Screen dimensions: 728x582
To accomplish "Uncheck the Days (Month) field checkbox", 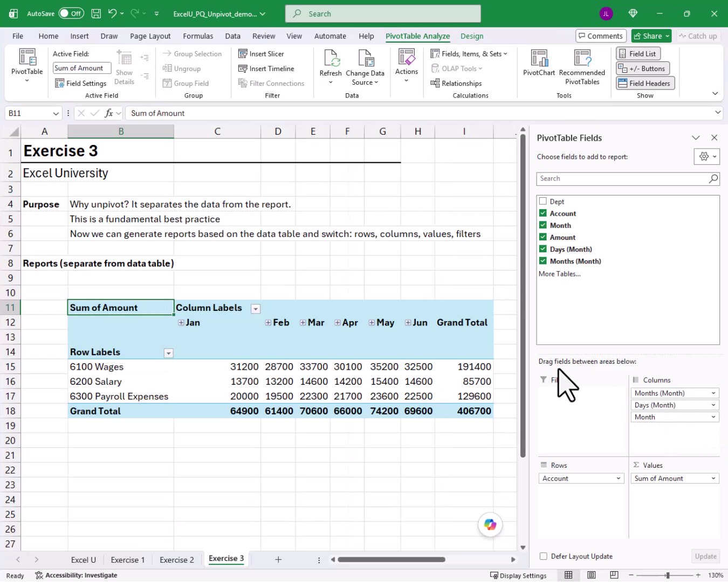I will (x=543, y=248).
